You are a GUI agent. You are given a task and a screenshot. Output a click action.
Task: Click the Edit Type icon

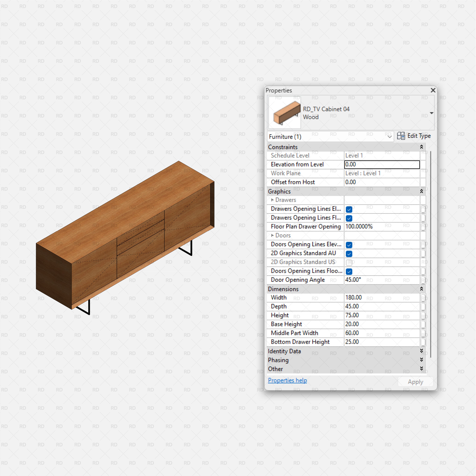(401, 136)
